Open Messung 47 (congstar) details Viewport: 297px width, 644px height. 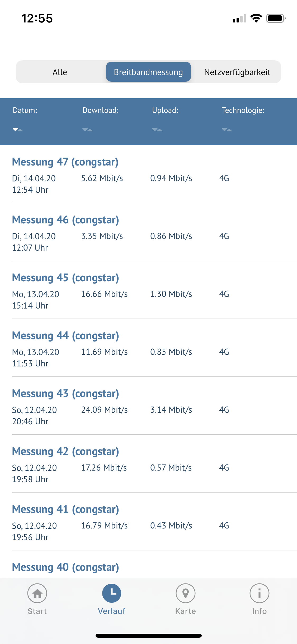[65, 162]
